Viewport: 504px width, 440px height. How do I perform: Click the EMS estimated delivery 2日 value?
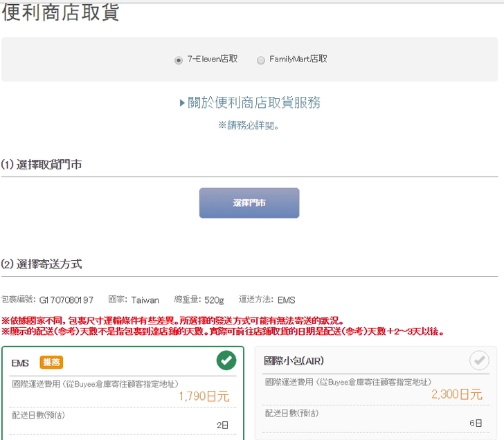click(x=222, y=425)
